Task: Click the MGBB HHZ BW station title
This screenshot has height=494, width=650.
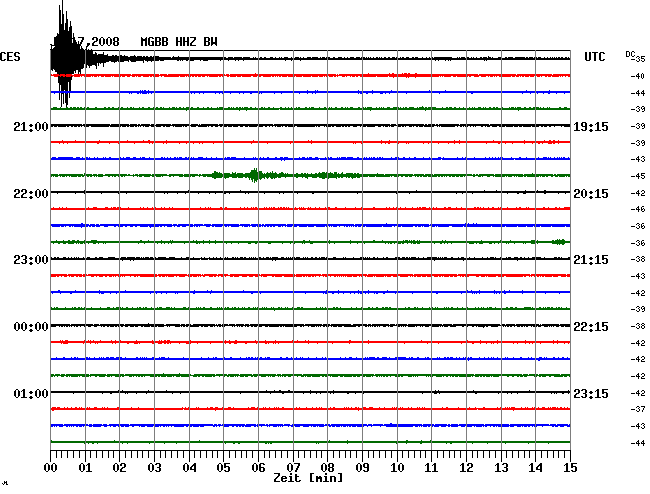Action: click(x=179, y=42)
